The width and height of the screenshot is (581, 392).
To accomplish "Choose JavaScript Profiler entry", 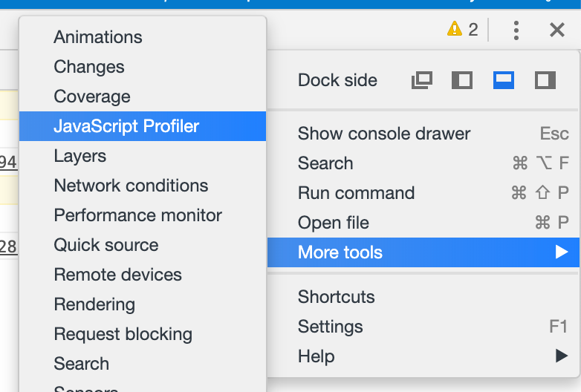I will 143,126.
